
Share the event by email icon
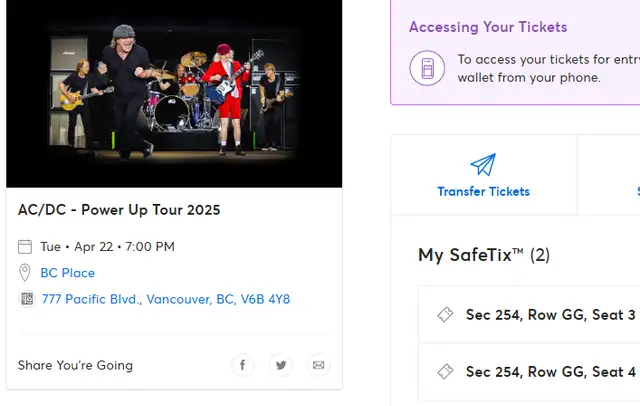pos(318,365)
